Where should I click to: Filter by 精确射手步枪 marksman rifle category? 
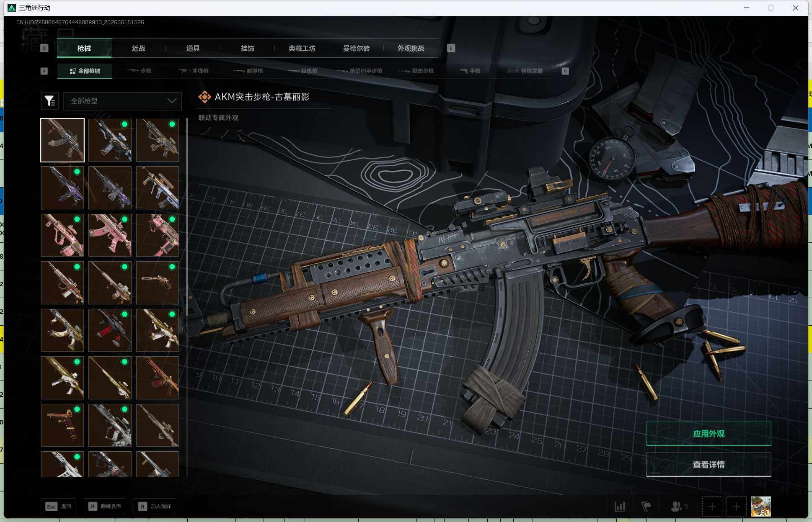(x=359, y=71)
